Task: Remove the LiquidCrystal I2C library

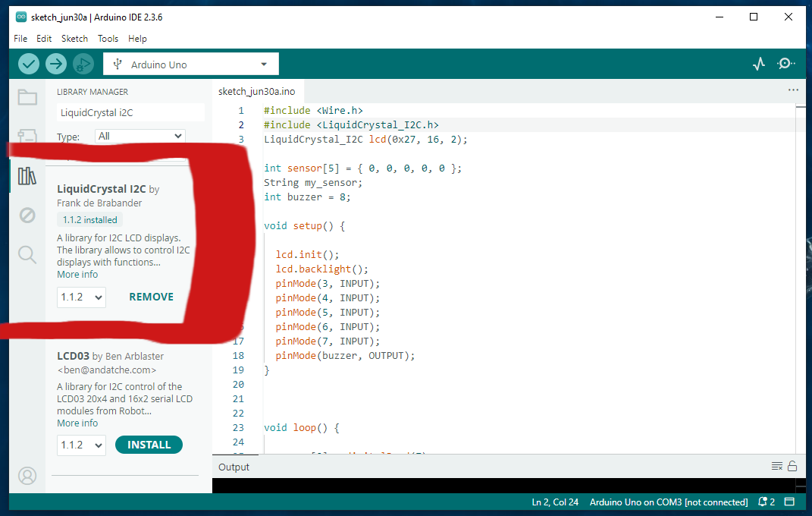Action: pyautogui.click(x=151, y=297)
